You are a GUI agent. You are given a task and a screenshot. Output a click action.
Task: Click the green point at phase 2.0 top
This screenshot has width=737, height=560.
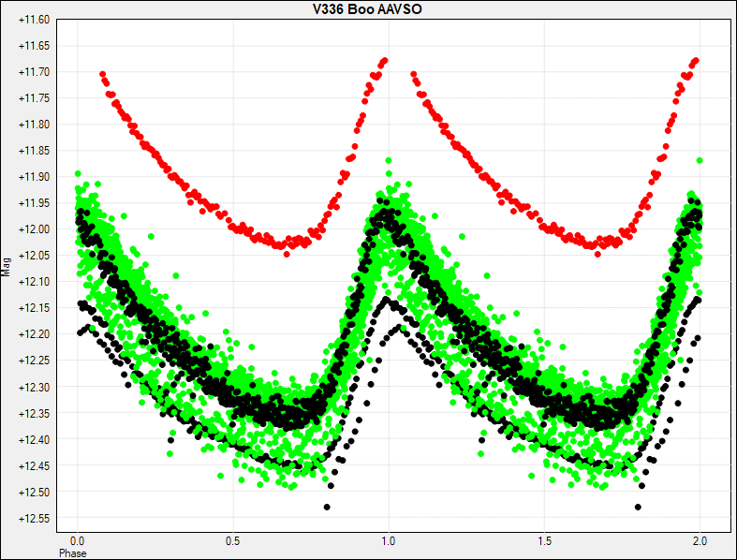click(700, 161)
